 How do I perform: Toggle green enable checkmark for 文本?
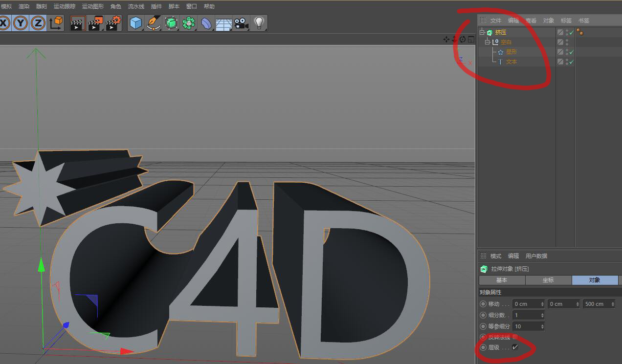point(572,62)
